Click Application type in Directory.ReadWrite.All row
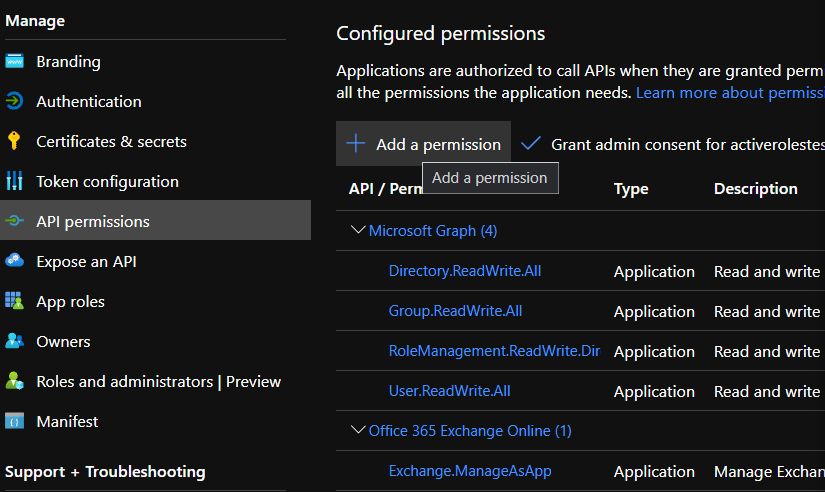 click(x=654, y=272)
